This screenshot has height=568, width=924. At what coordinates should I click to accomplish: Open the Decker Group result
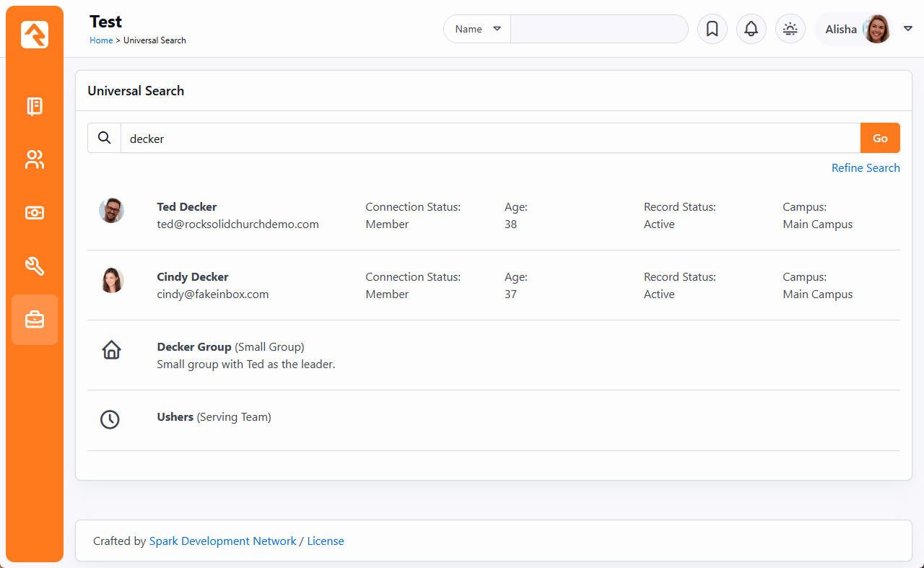tap(194, 347)
